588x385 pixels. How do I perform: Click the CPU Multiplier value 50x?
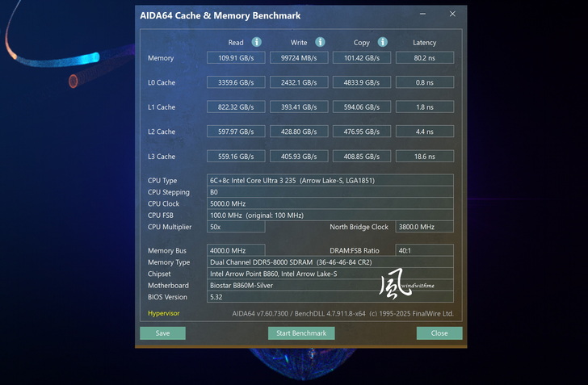(x=236, y=227)
